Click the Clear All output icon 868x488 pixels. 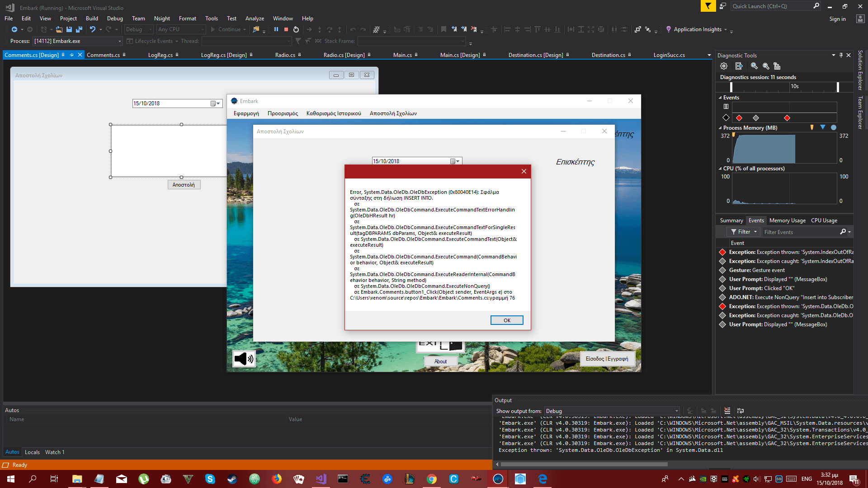(x=727, y=411)
